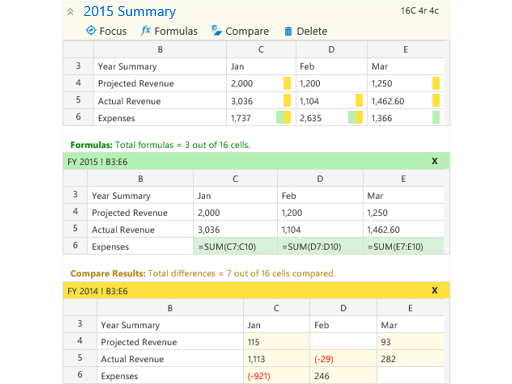This screenshot has width=512, height=384.
Task: Close the FY 2014 compare panel
Action: (x=434, y=290)
